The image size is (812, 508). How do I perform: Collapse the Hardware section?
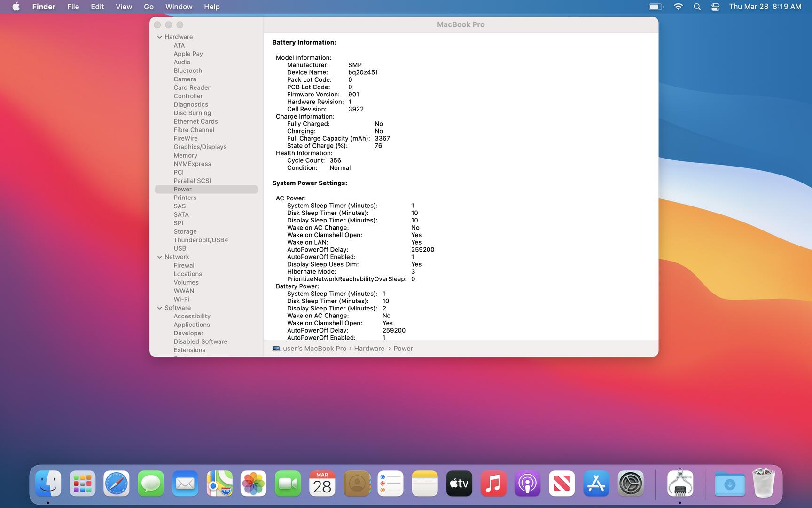click(159, 37)
